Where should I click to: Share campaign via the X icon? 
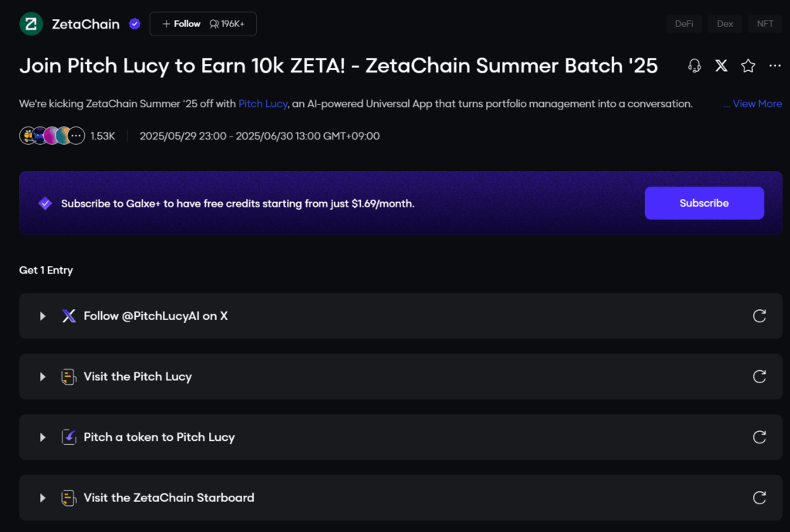pos(721,66)
